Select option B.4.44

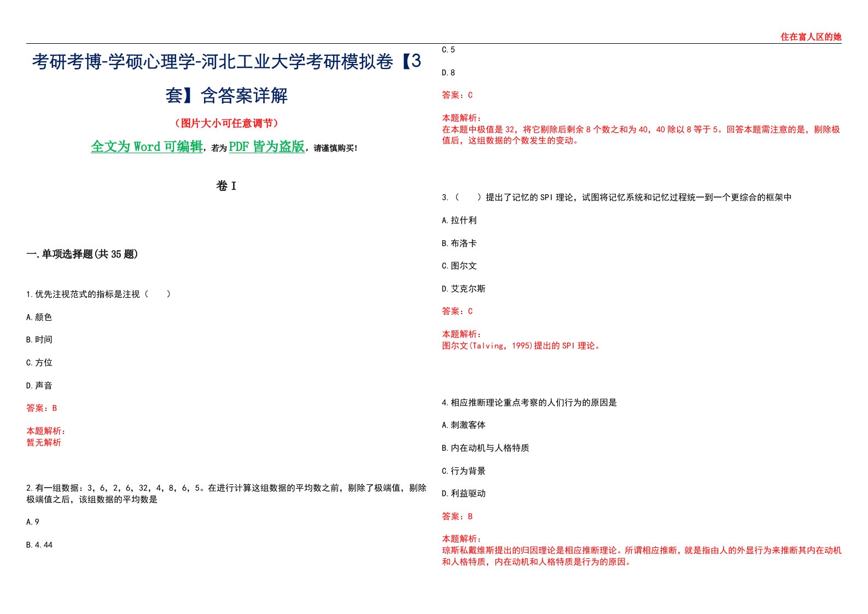[x=39, y=545]
